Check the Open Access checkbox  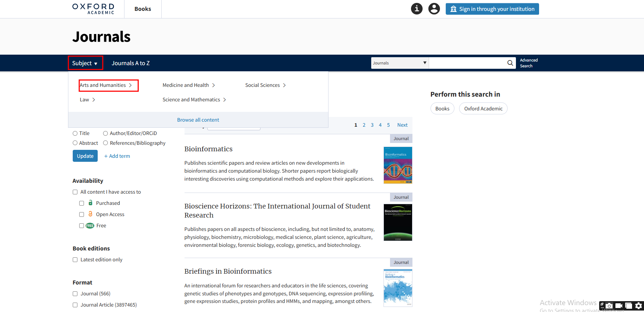click(82, 215)
